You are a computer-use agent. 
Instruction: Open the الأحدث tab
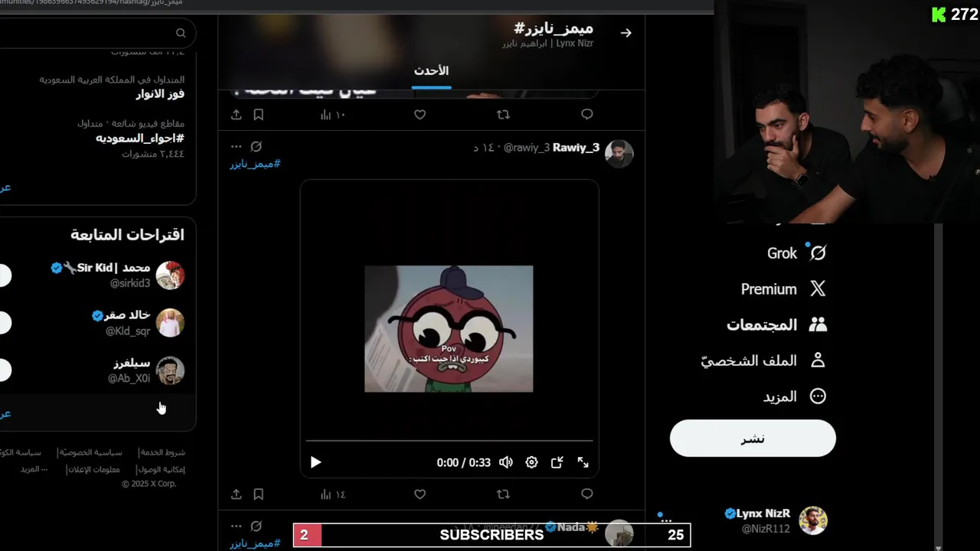[x=431, y=71]
